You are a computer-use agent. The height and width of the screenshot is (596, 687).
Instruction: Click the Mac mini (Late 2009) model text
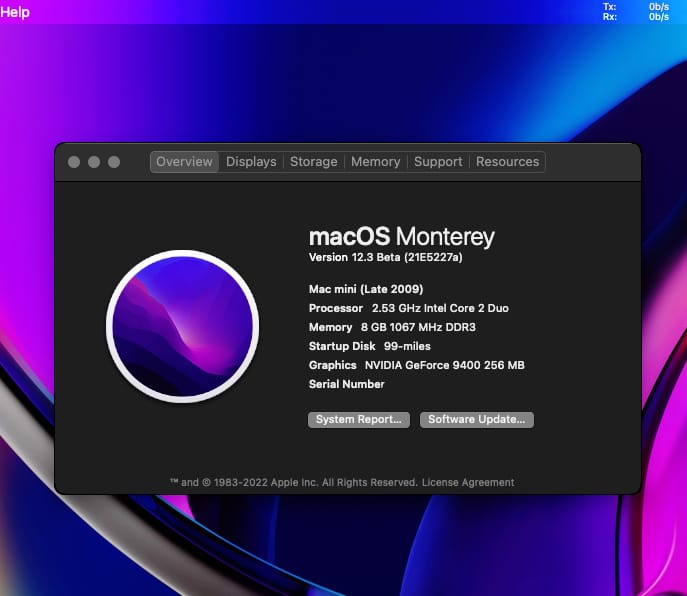(366, 289)
